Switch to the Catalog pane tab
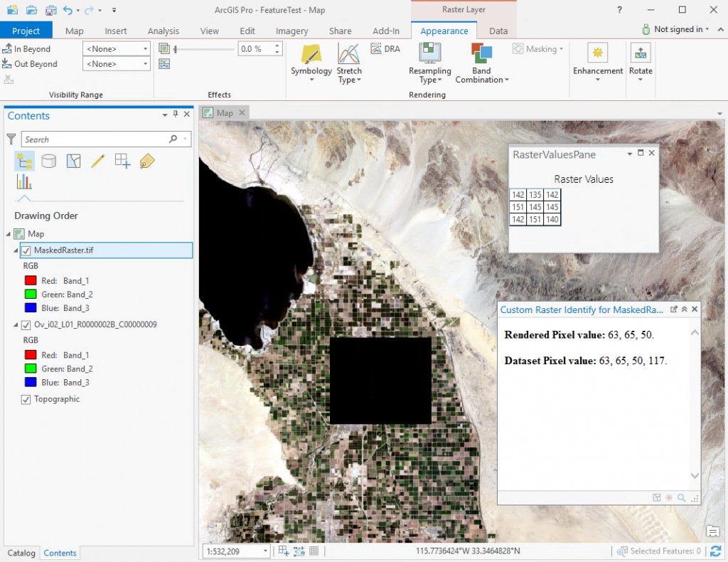This screenshot has width=728, height=562. point(21,553)
